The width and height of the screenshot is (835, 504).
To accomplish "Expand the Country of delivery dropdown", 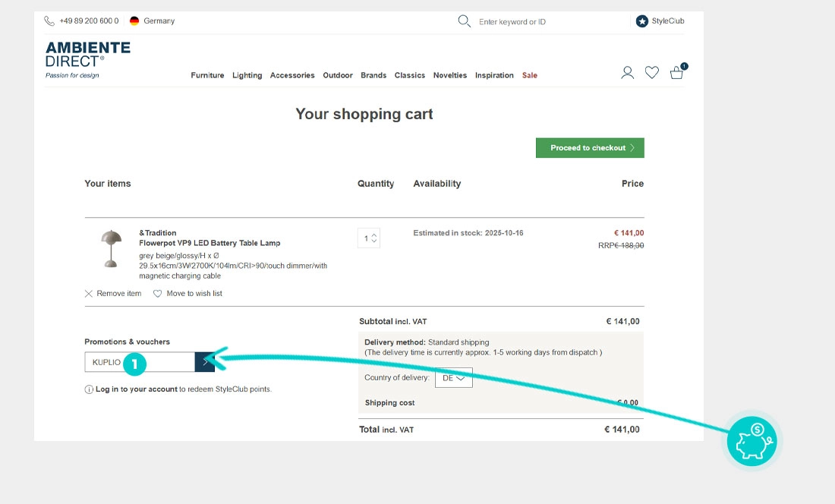I will [453, 378].
